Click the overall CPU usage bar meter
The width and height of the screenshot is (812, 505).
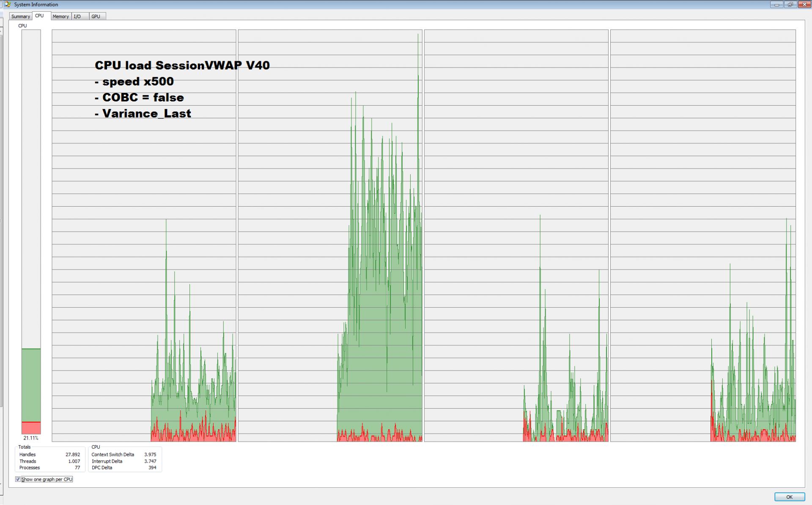[x=31, y=232]
